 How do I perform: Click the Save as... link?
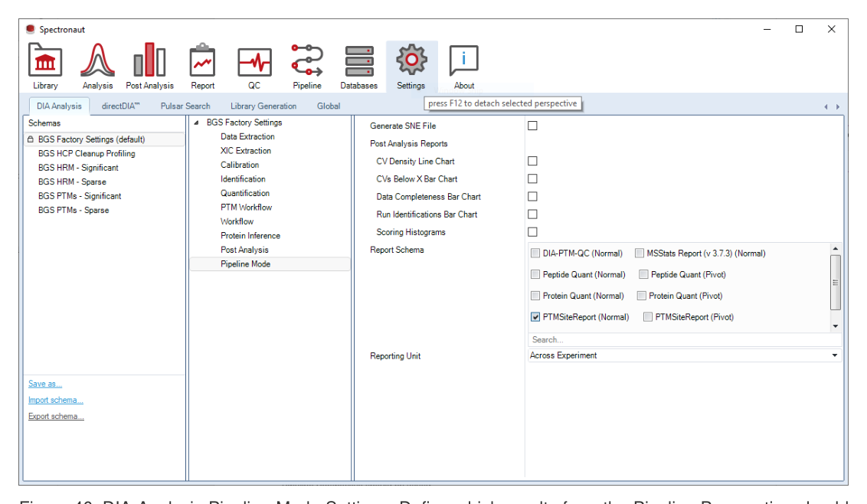tap(45, 384)
